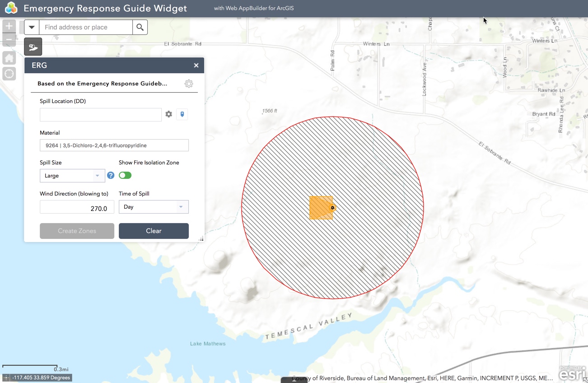Zoom out on the map
588x383 pixels.
click(9, 40)
